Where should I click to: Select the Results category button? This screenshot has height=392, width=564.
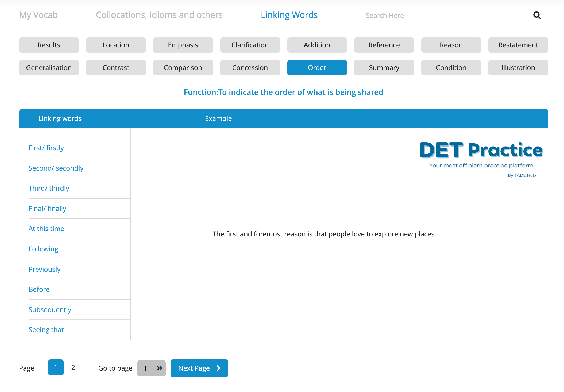point(49,45)
